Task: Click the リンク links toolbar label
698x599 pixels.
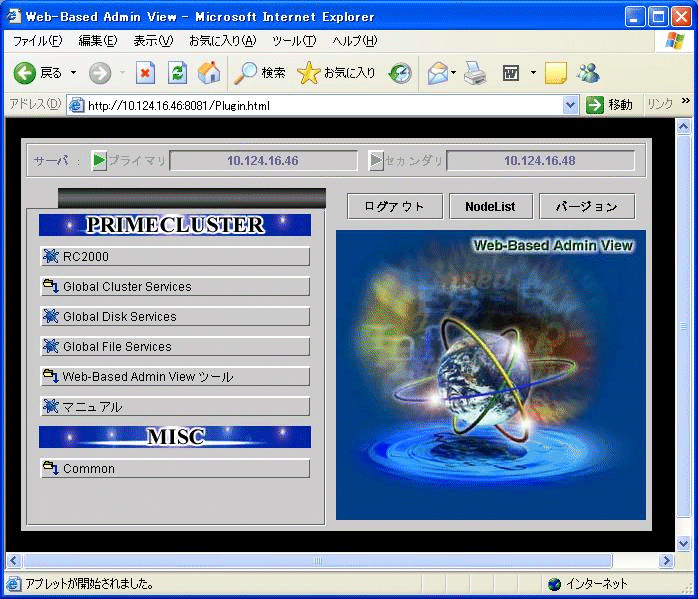Action: 660,105
